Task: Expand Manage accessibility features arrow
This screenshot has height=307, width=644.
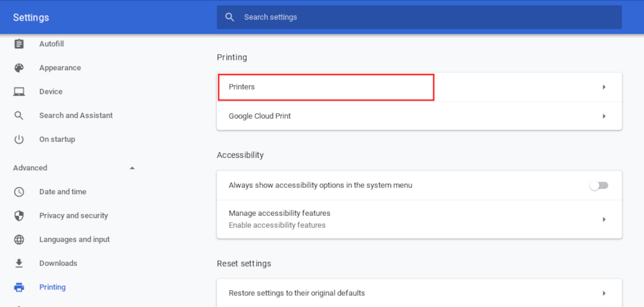Action: pyautogui.click(x=604, y=219)
